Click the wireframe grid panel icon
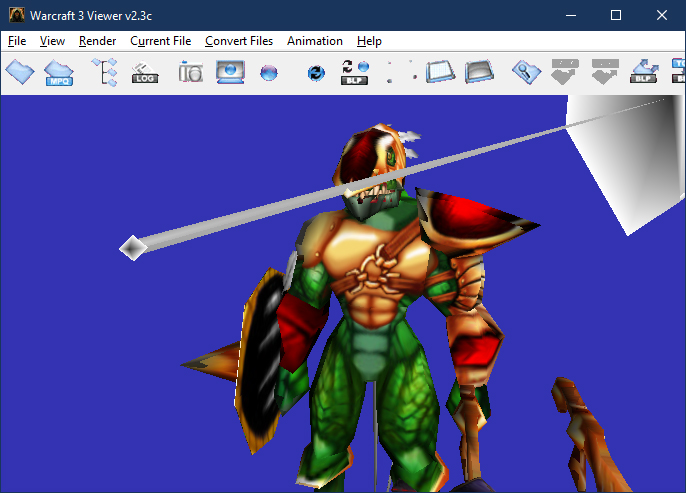The image size is (686, 493). tap(440, 72)
